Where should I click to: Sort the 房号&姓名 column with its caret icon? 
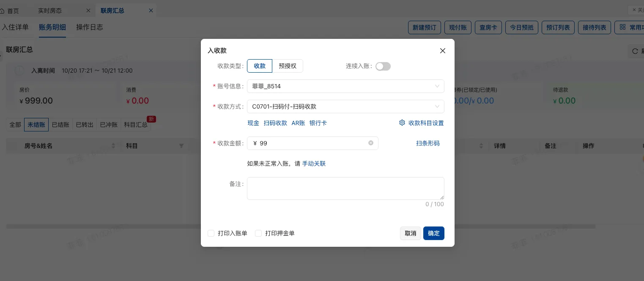click(x=113, y=146)
